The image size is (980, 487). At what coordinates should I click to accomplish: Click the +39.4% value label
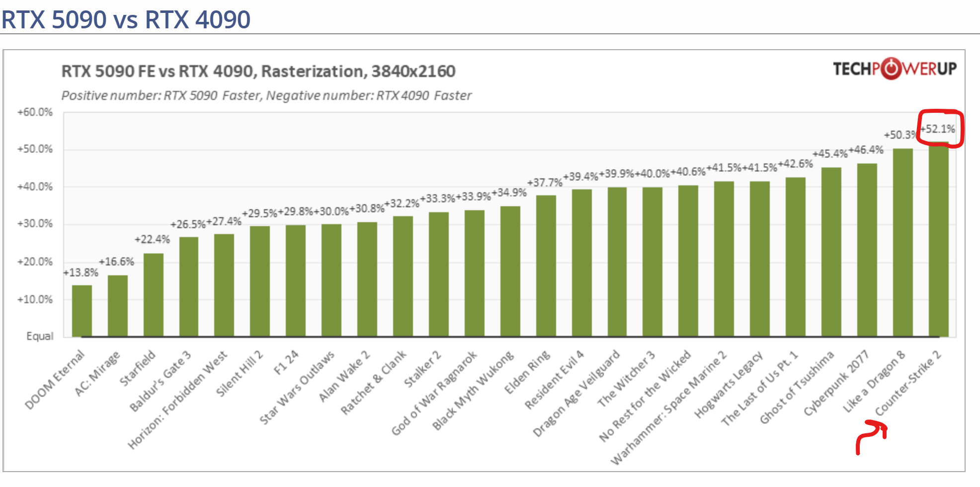click(580, 176)
